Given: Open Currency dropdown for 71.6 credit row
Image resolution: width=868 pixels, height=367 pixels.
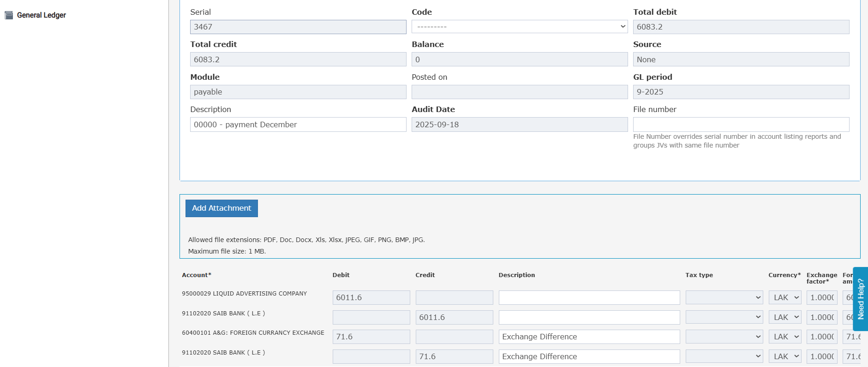Looking at the screenshot, I should [785, 356].
